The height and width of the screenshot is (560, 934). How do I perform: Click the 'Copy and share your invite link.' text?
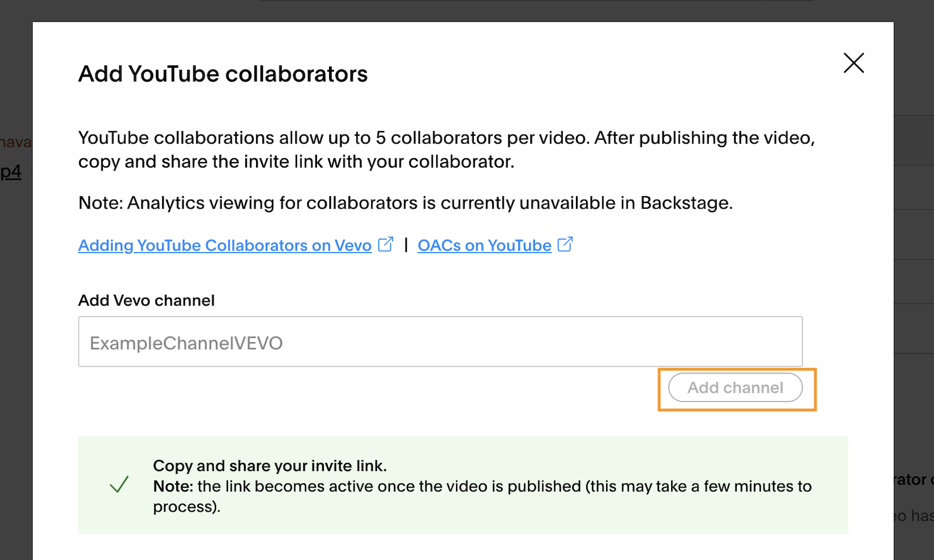pyautogui.click(x=270, y=466)
